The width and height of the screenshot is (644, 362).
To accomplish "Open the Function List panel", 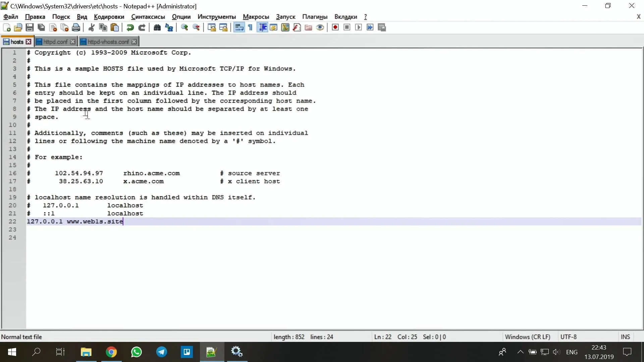I will [297, 27].
